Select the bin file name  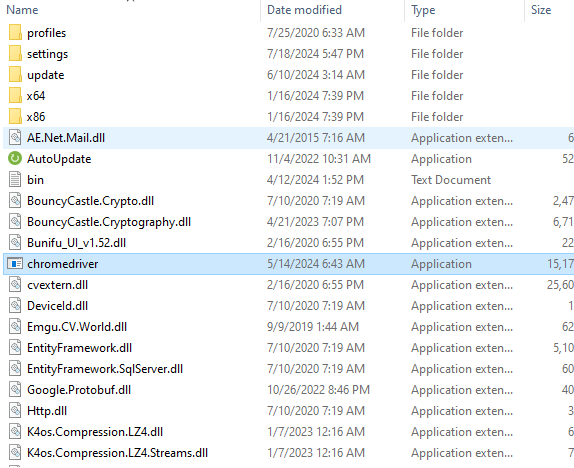(x=36, y=180)
